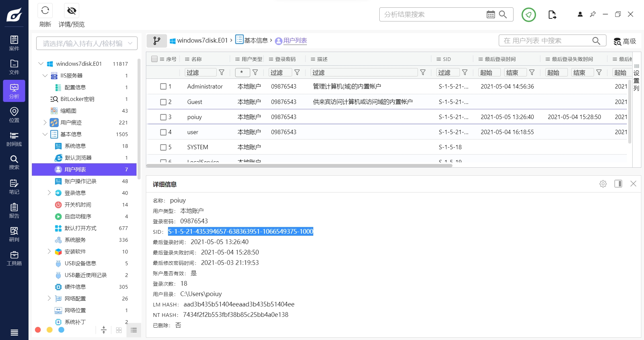Toggle the Details/Preview (详情/预览) eye icon

click(71, 11)
